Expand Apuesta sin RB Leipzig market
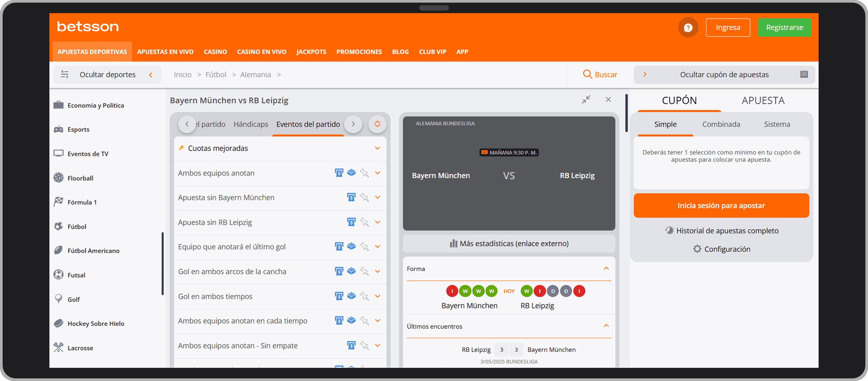Viewport: 868px width, 381px height. click(377, 222)
